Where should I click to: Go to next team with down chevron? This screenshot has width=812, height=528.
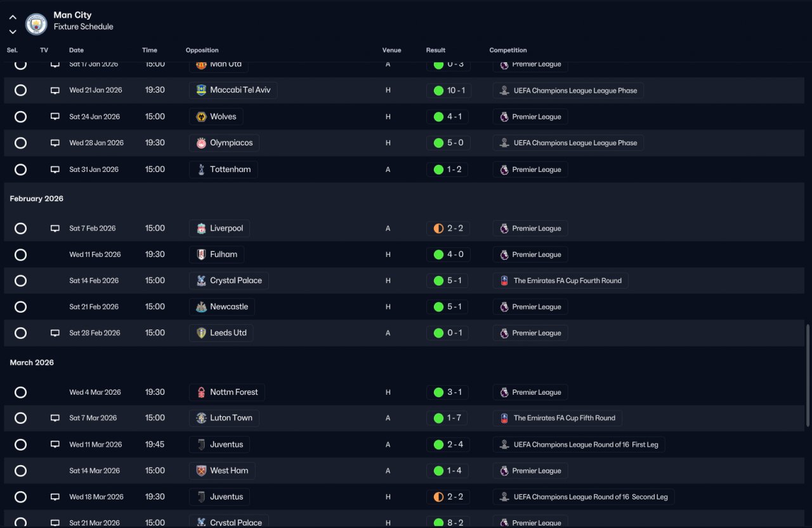click(13, 31)
